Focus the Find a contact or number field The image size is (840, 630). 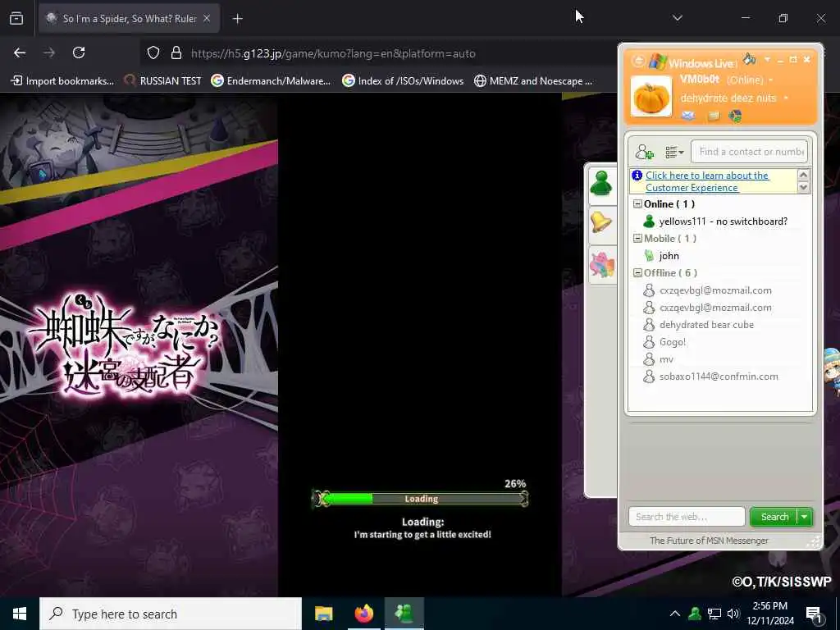pos(749,152)
